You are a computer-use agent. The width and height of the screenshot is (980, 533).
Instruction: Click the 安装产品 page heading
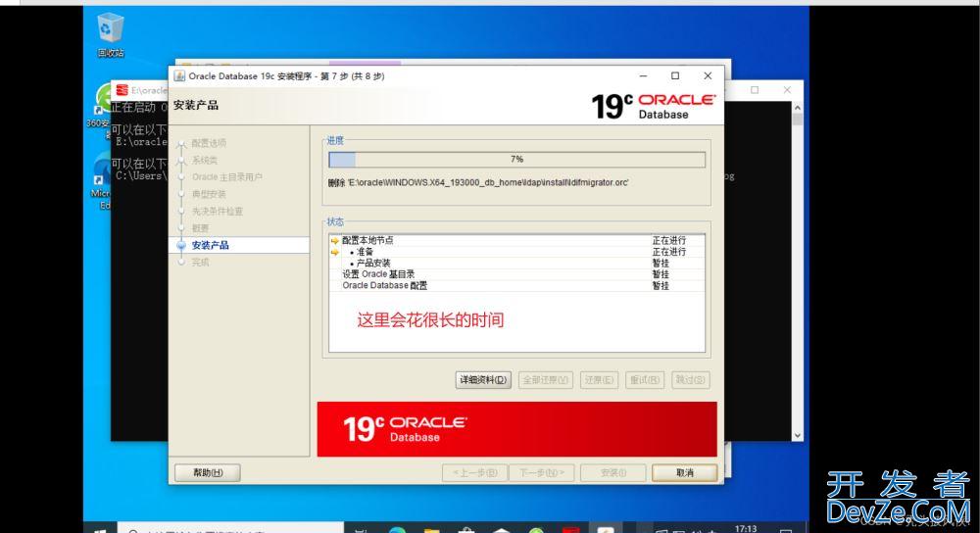(x=196, y=105)
